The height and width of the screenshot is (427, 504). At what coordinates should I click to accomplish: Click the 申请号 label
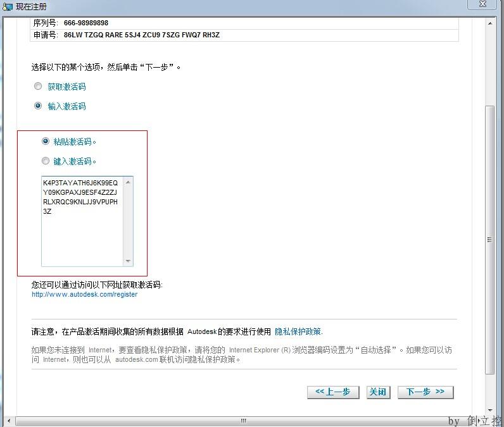(46, 35)
